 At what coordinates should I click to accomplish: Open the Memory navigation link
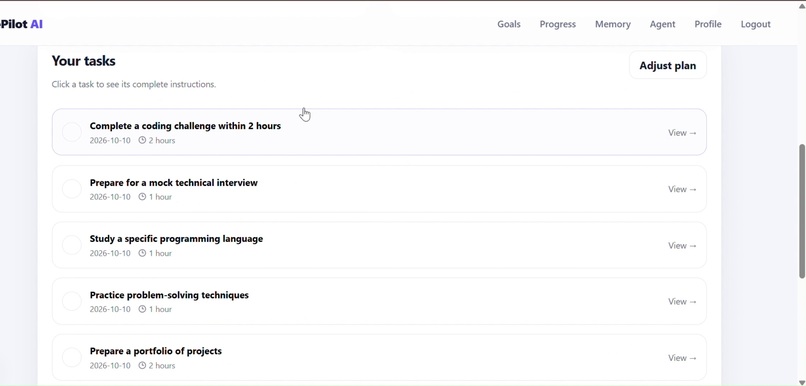click(612, 24)
